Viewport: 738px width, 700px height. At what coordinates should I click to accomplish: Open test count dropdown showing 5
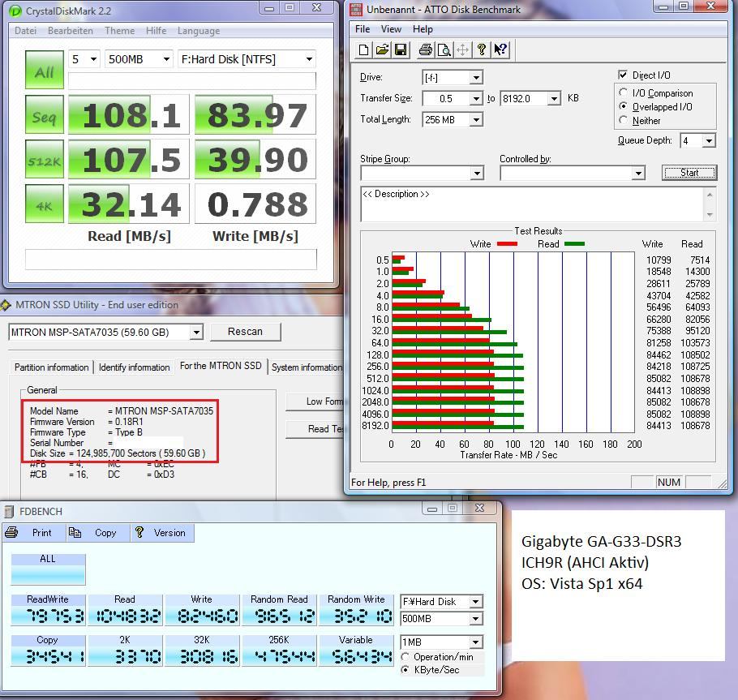click(84, 59)
